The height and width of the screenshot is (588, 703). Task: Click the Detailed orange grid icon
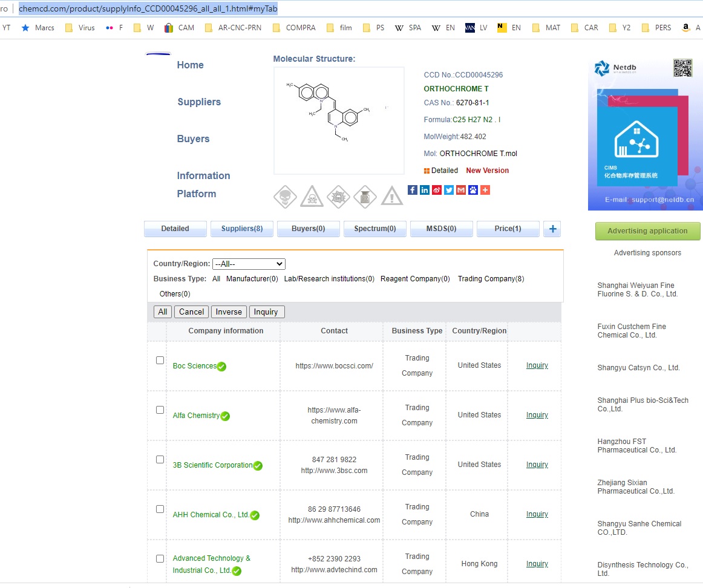pyautogui.click(x=427, y=171)
